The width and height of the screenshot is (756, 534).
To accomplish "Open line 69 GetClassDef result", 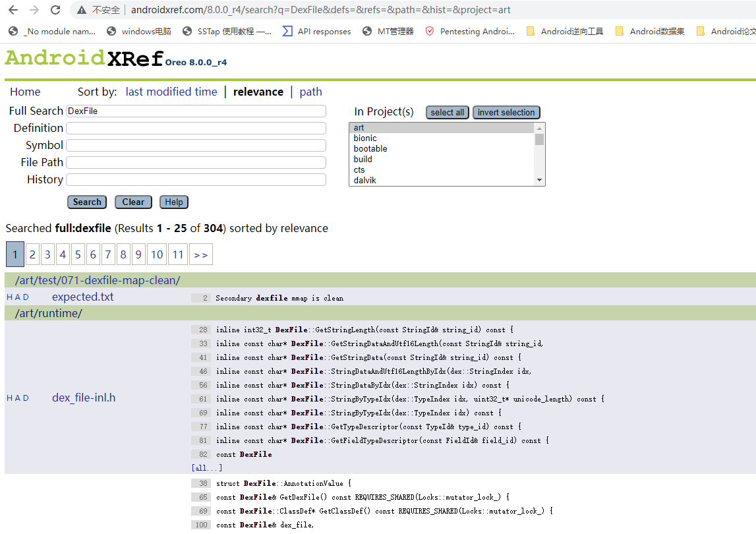I will pos(384,512).
